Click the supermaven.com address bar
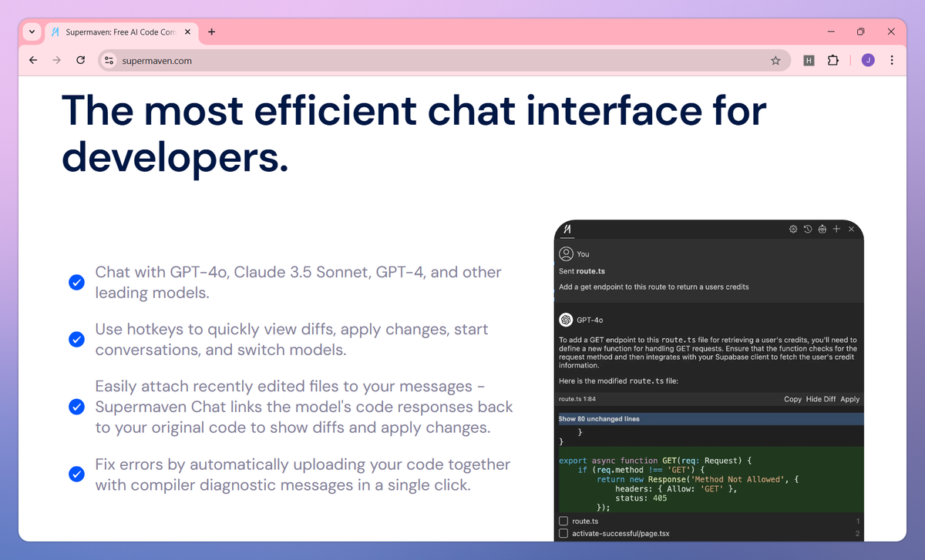The width and height of the screenshot is (925, 560). click(444, 60)
